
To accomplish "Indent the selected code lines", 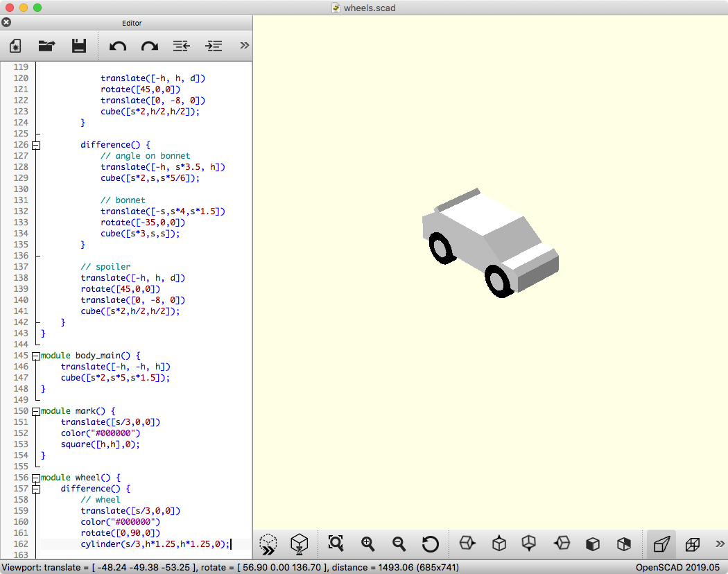I will pyautogui.click(x=214, y=46).
